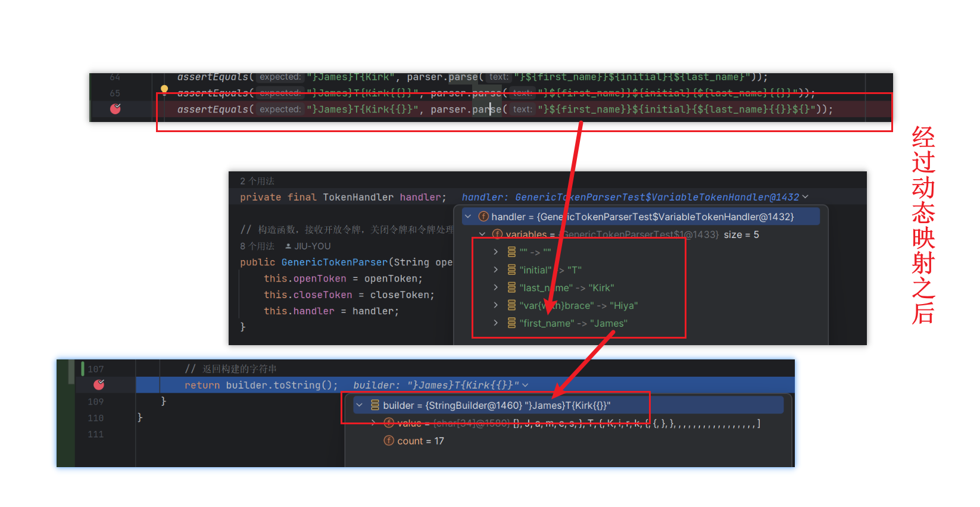Collapse the variables node

(x=482, y=234)
